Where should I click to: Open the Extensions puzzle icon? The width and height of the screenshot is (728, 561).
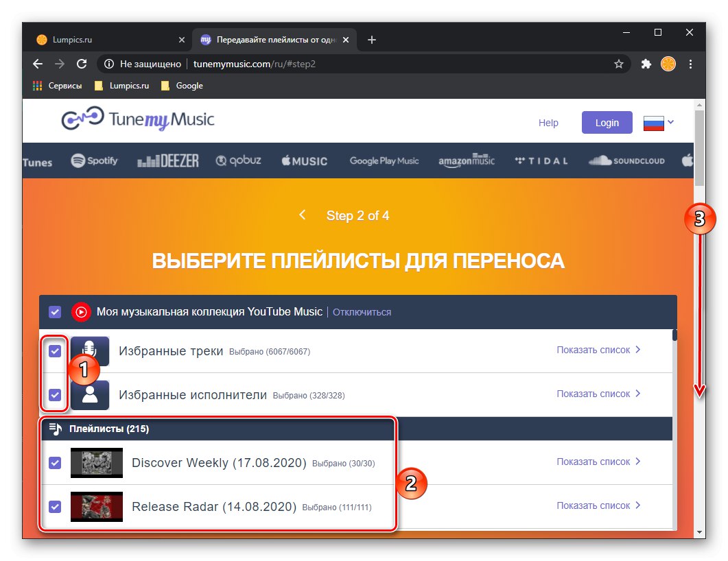pos(646,64)
